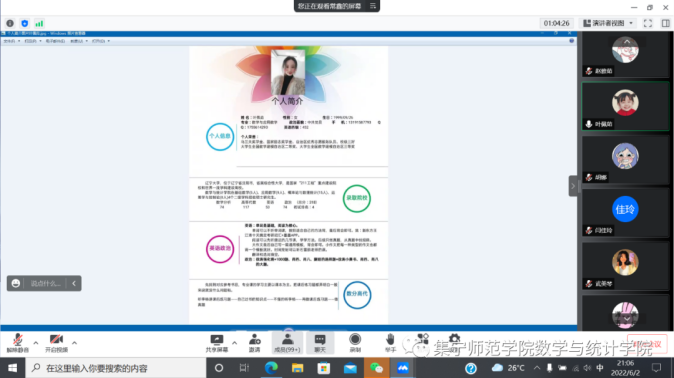Start recording with the 录制 icon
The width and height of the screenshot is (674, 378).
(355, 343)
